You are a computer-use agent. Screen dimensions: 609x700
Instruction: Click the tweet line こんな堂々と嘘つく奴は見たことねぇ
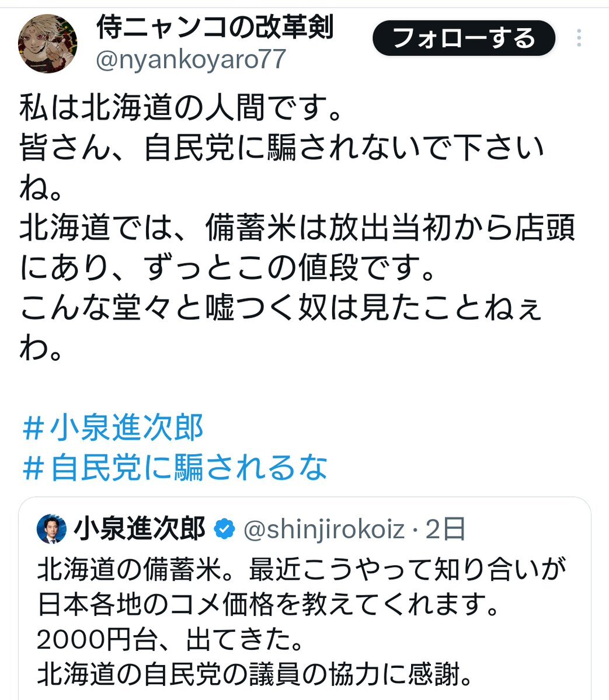[x=281, y=308]
